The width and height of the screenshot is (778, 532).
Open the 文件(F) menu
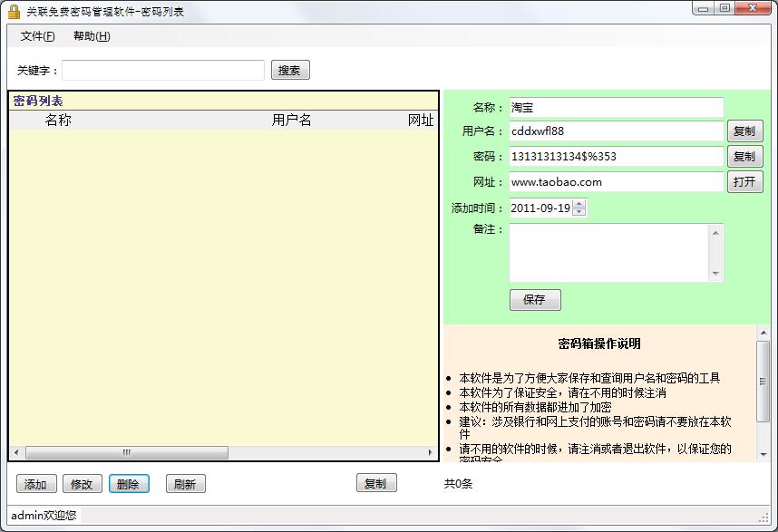[38, 36]
